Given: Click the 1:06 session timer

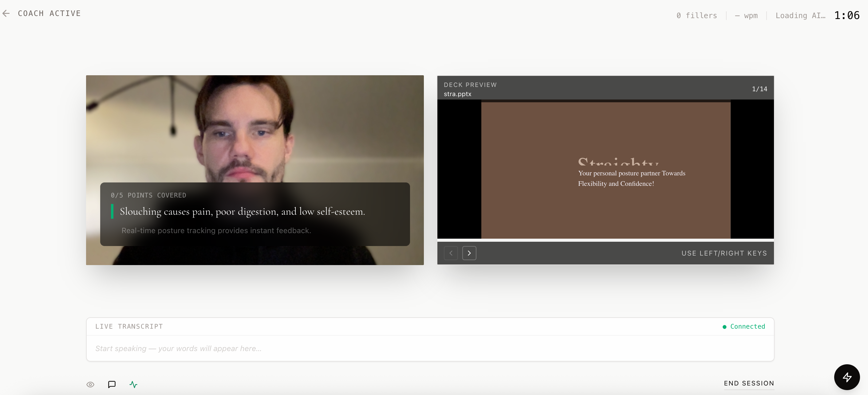Looking at the screenshot, I should pyautogui.click(x=846, y=15).
